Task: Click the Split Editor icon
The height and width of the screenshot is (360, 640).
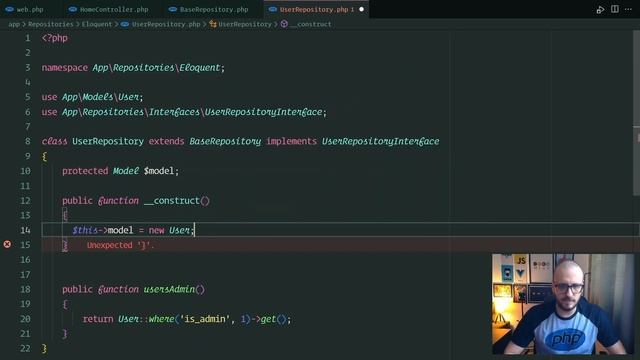Action: click(x=615, y=9)
